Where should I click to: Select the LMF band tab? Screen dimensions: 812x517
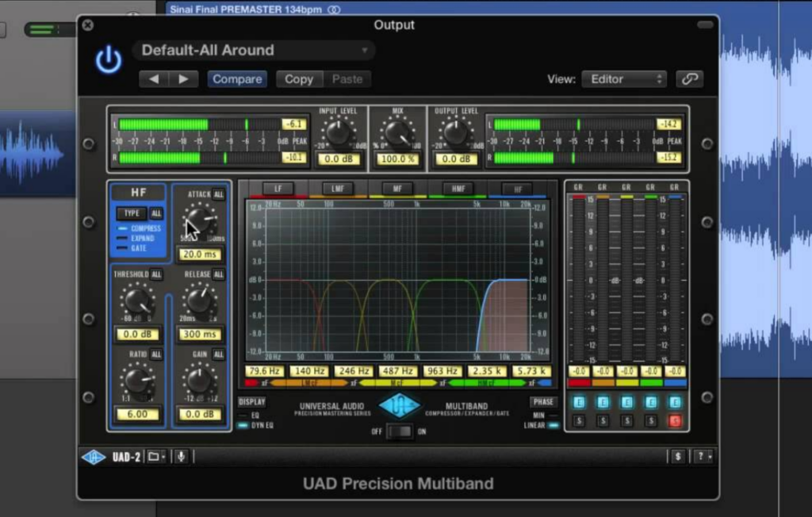tap(338, 189)
